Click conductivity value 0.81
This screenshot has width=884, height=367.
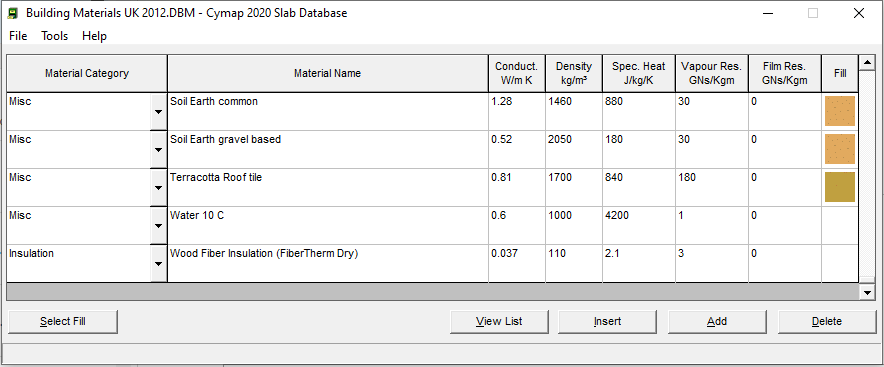coord(502,178)
